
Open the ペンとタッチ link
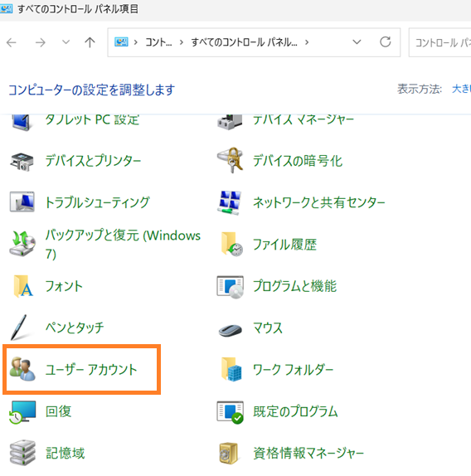point(75,328)
